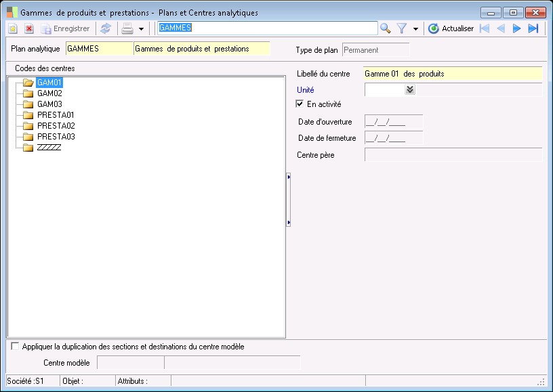
Task: Click the Type de plan field
Action: click(376, 50)
